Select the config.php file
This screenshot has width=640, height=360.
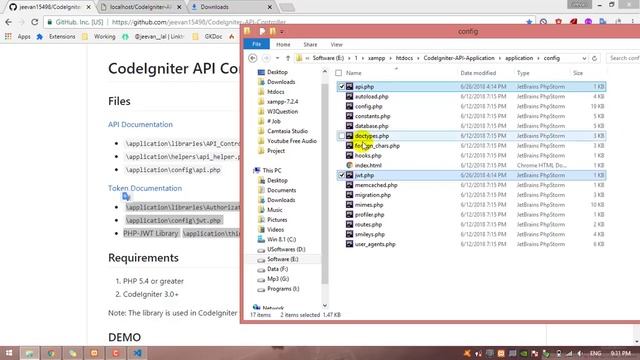click(x=368, y=107)
